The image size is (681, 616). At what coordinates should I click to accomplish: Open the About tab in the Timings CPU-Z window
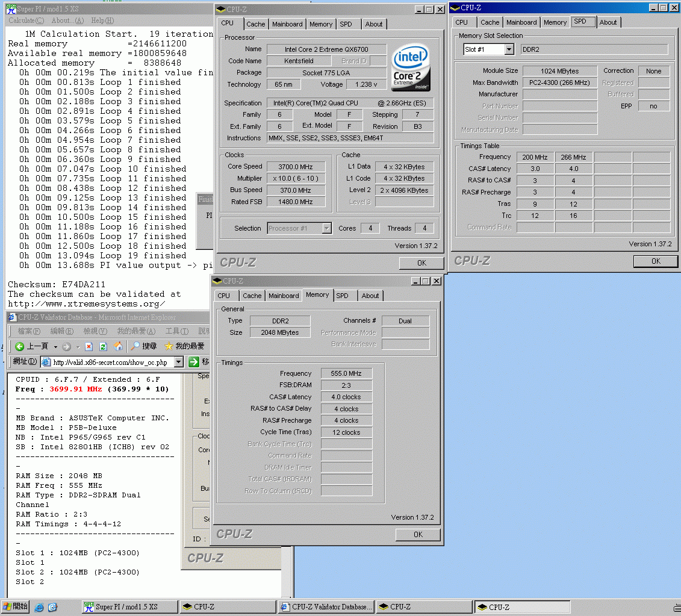(370, 296)
